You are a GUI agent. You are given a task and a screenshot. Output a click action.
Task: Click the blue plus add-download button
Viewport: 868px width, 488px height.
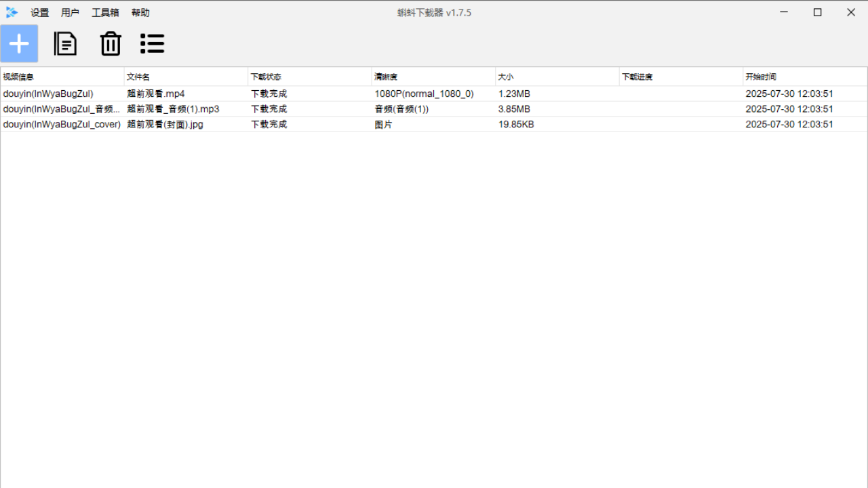[x=19, y=44]
